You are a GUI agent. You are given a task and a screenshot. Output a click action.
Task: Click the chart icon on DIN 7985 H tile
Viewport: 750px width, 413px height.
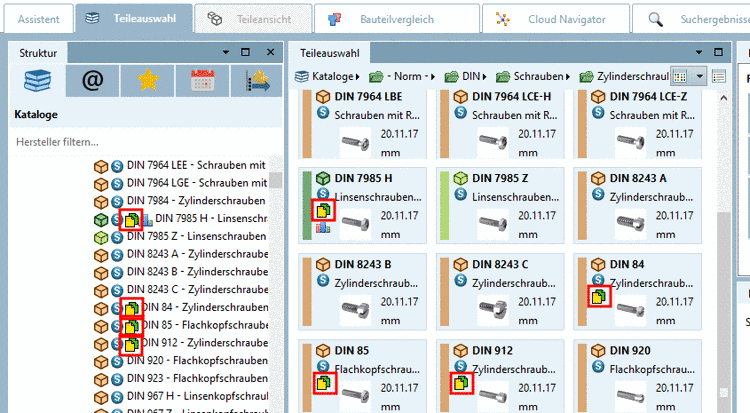[323, 227]
